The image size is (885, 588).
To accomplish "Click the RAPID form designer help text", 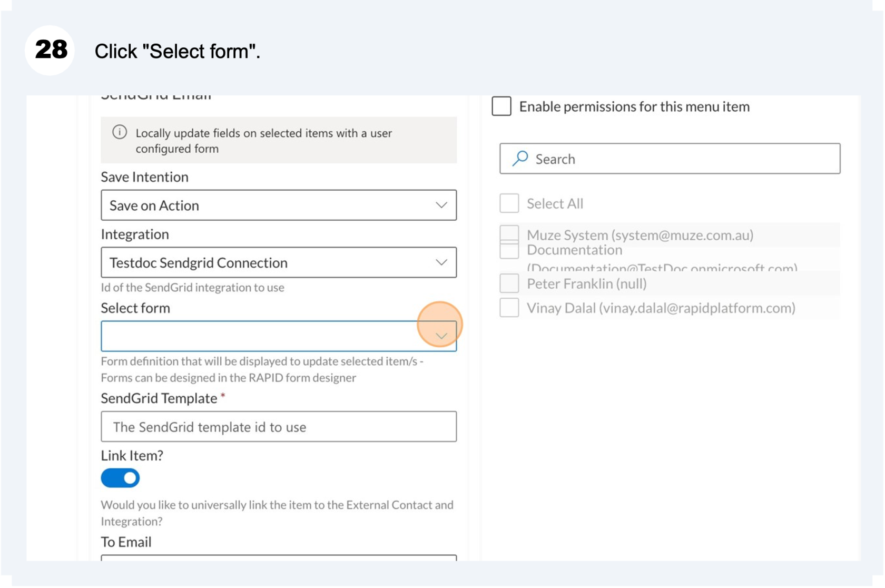I will pyautogui.click(x=262, y=369).
